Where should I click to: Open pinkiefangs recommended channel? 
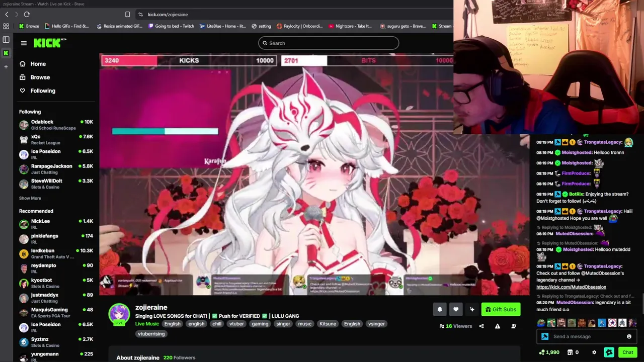(x=56, y=239)
